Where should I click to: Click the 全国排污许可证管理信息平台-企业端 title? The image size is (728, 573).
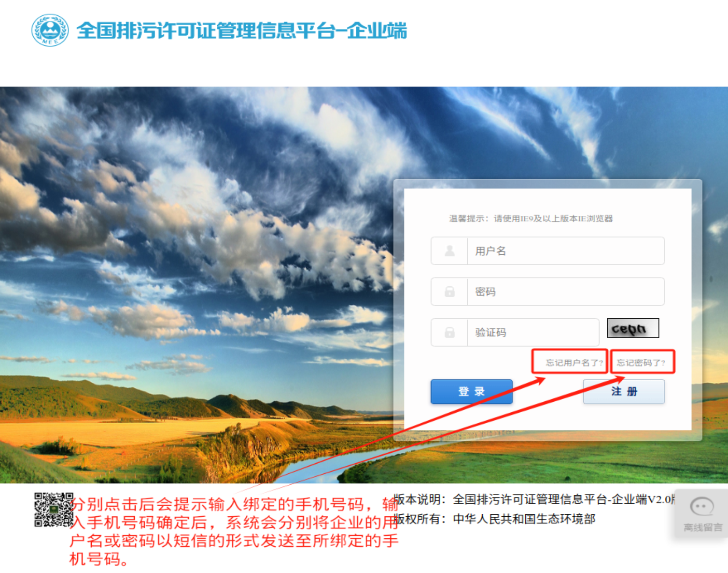point(242,30)
